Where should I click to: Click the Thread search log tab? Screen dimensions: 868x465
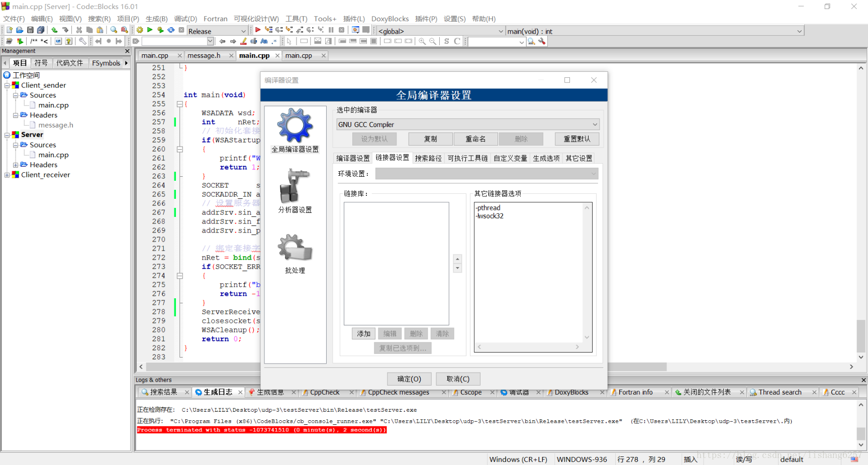pos(780,392)
